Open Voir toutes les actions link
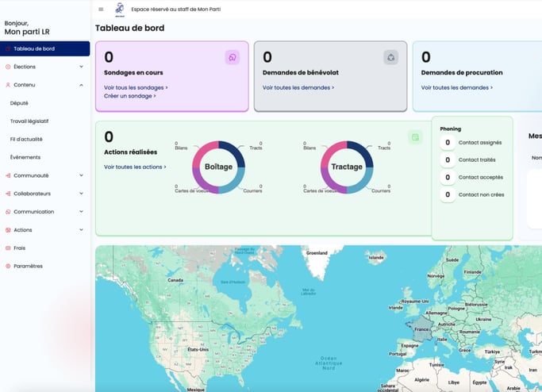 135,167
